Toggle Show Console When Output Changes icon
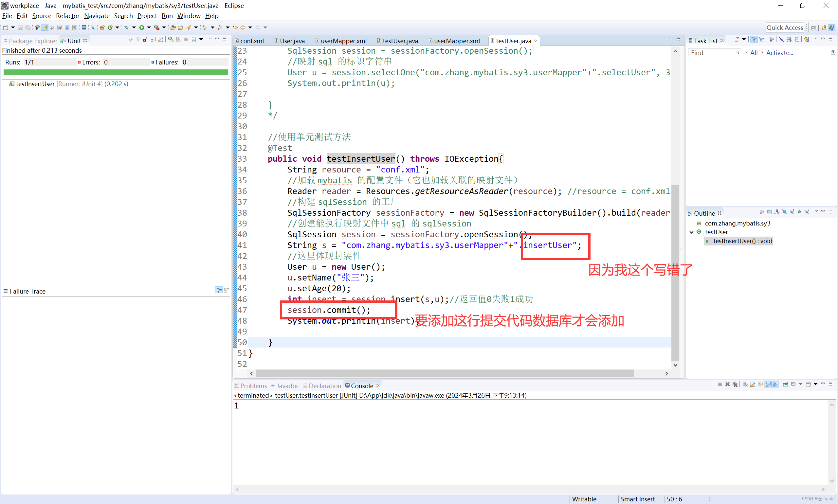Image resolution: width=838 pixels, height=504 pixels. pos(768,385)
